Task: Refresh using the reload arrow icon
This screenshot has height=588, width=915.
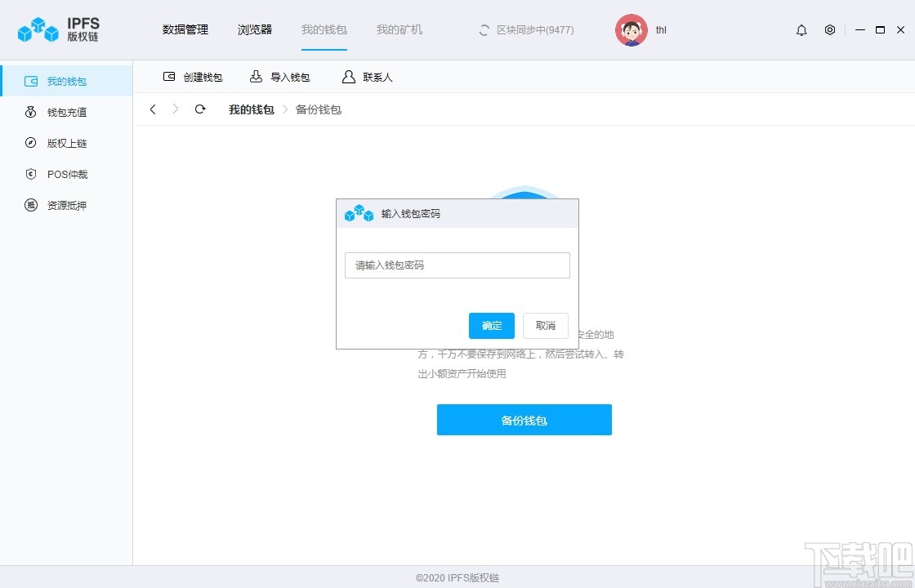Action: pos(200,109)
